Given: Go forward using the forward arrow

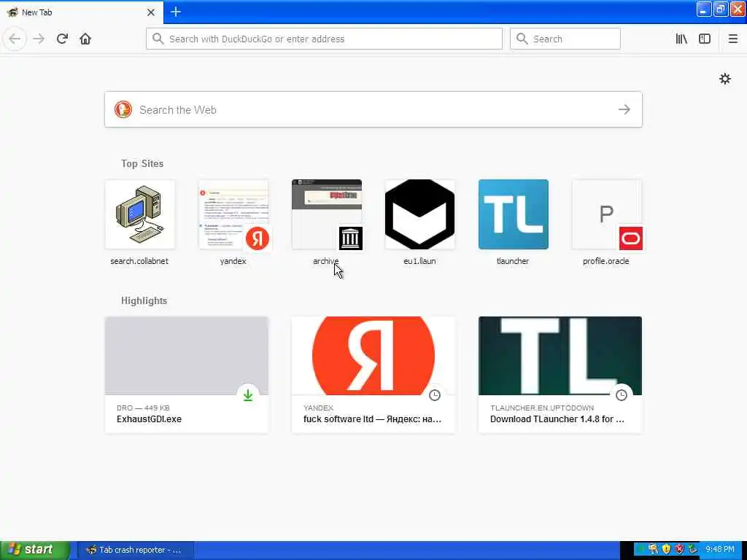Looking at the screenshot, I should 39,39.
